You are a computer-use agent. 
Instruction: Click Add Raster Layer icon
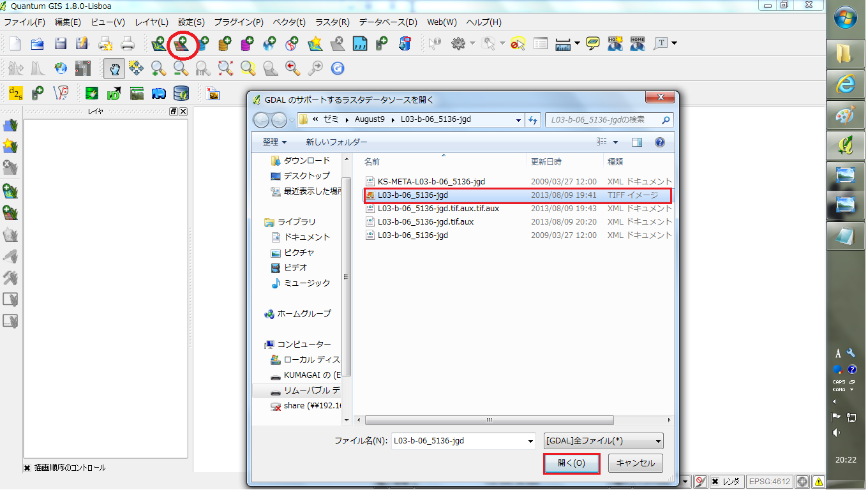click(181, 44)
